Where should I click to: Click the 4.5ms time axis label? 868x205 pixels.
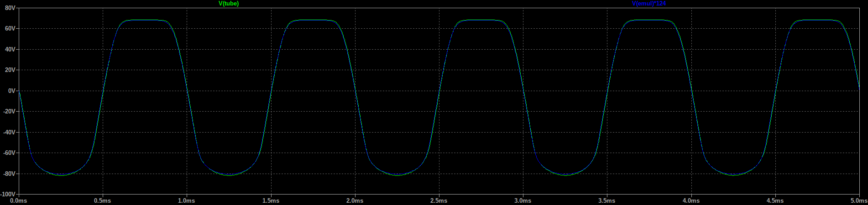tap(775, 201)
